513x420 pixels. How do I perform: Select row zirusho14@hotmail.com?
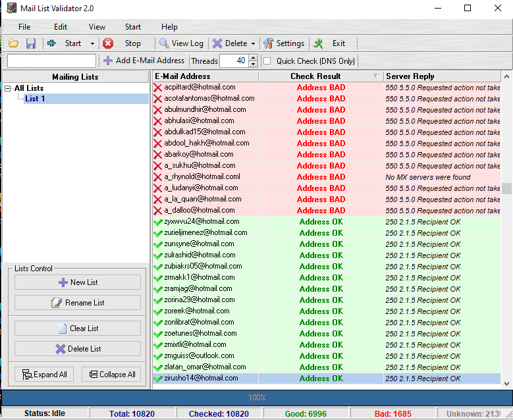327,379
